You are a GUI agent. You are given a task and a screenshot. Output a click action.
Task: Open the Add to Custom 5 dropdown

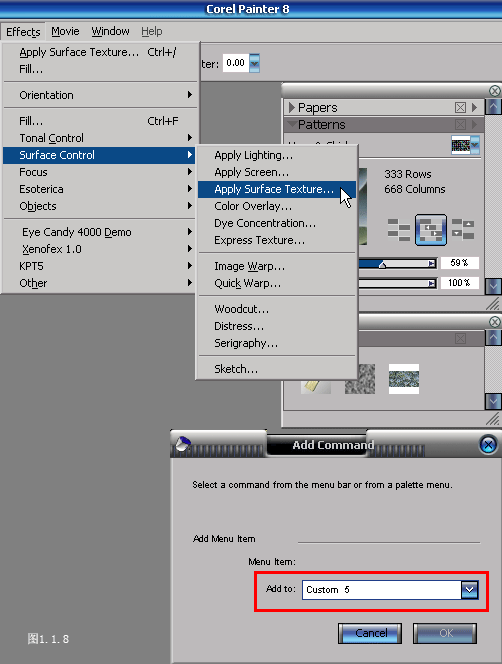(469, 589)
